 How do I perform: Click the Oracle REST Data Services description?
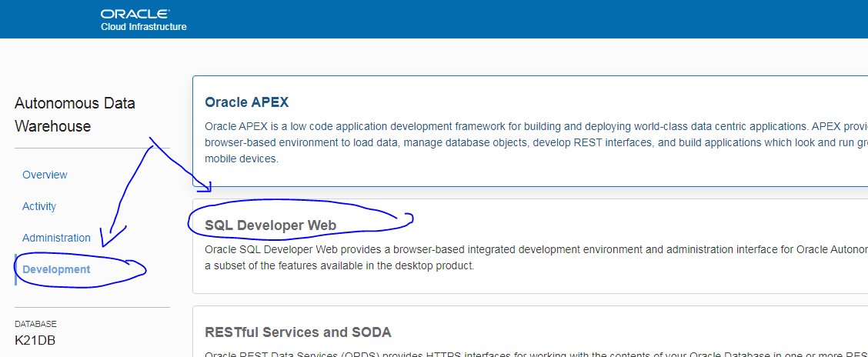[x=536, y=354]
